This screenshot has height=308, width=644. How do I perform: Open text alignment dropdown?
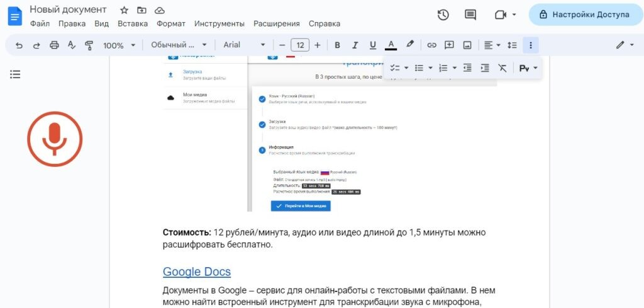492,45
